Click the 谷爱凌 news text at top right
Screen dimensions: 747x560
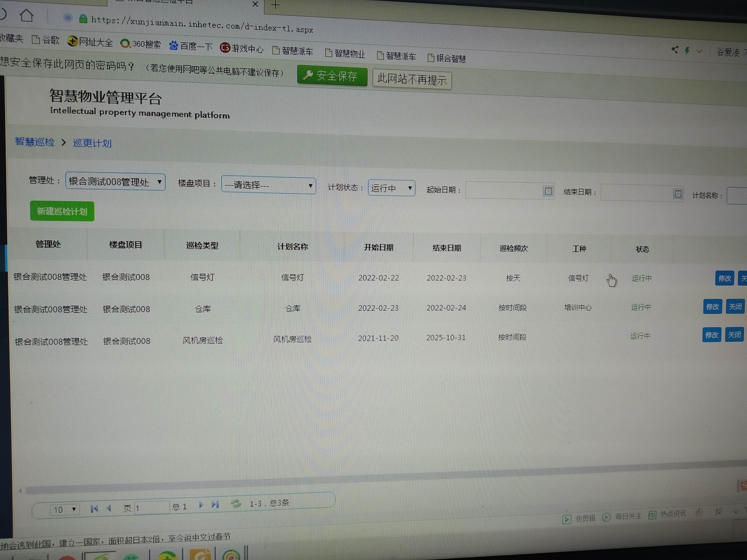728,52
